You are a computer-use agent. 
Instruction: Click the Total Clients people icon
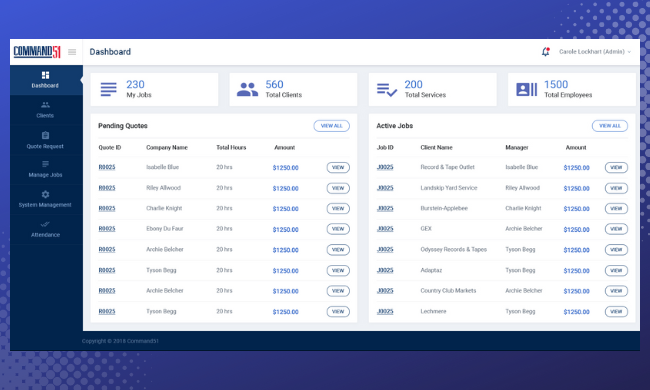pyautogui.click(x=247, y=89)
